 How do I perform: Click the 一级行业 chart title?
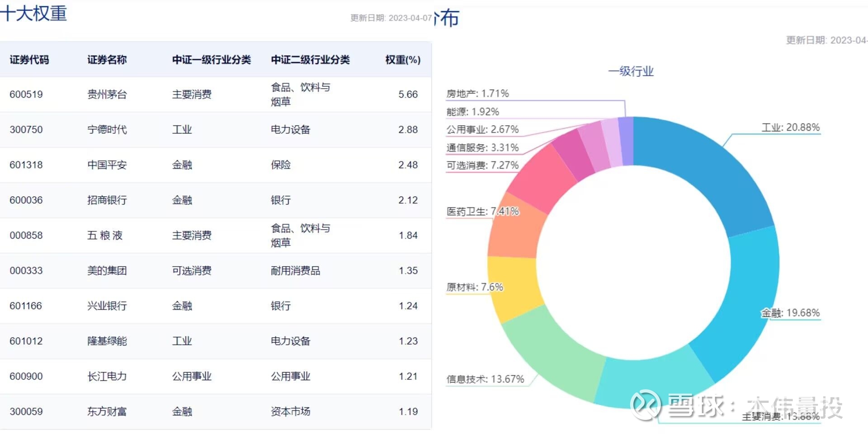click(631, 71)
